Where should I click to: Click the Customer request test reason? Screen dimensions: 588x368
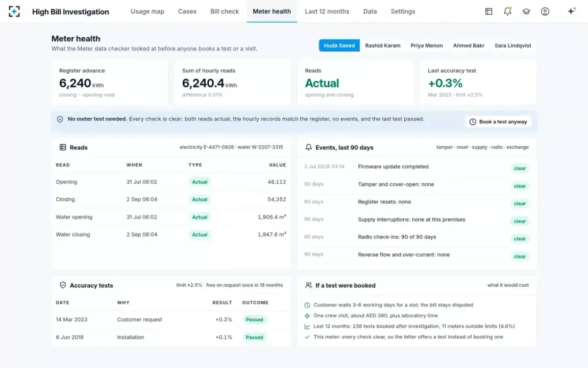(x=140, y=320)
